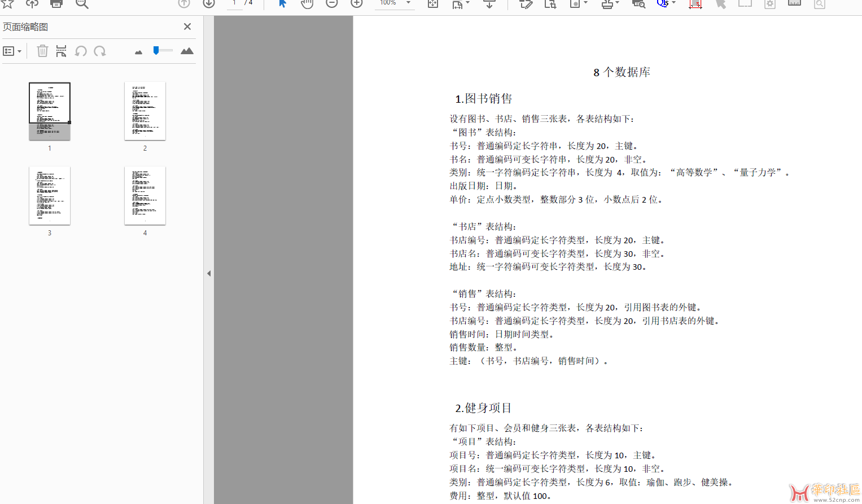Click the thumbnail size slider handle

156,50
